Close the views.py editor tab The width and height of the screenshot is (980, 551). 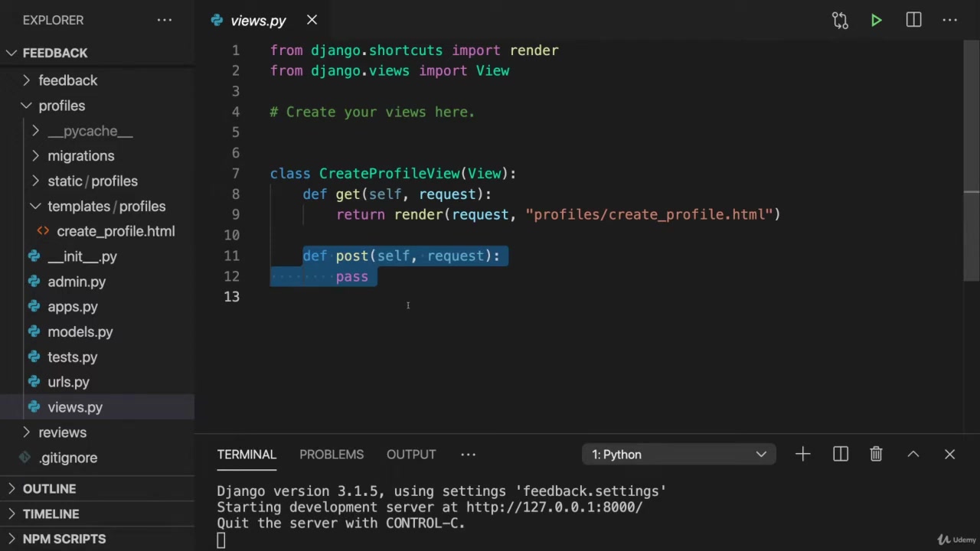point(312,21)
